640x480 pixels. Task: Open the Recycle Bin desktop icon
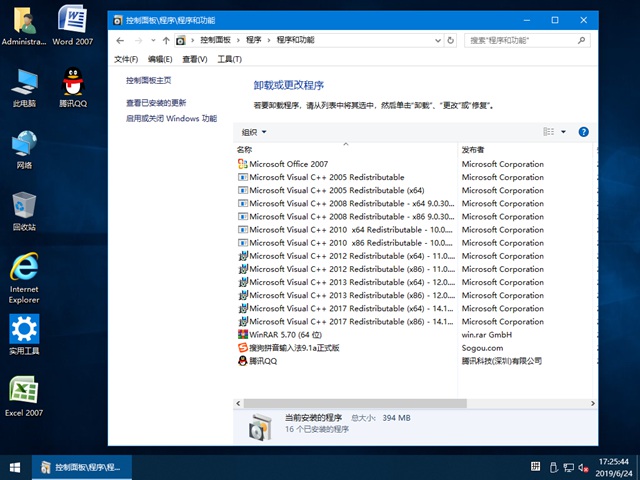pos(24,211)
